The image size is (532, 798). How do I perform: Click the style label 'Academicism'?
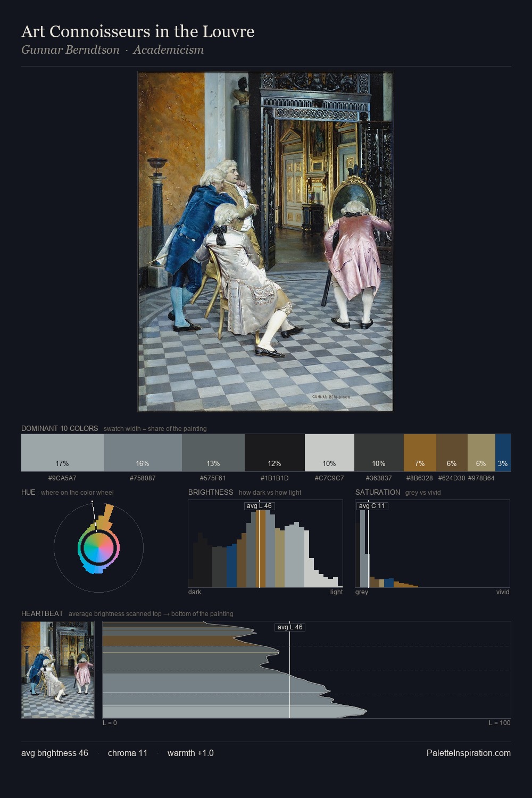168,50
